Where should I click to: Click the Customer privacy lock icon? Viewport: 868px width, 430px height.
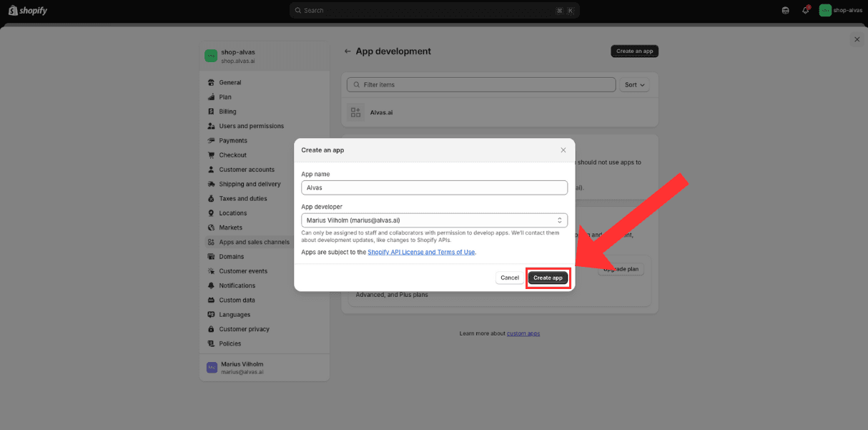(212, 329)
